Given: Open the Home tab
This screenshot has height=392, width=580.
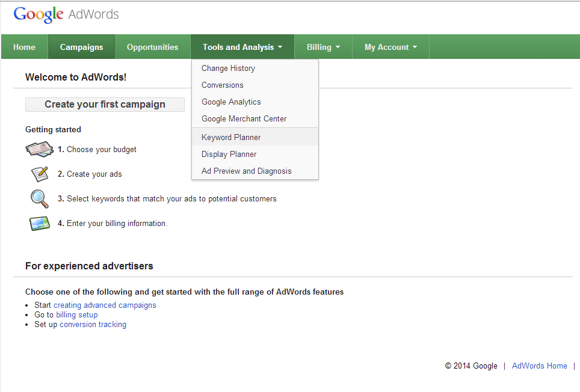Looking at the screenshot, I should tap(25, 47).
